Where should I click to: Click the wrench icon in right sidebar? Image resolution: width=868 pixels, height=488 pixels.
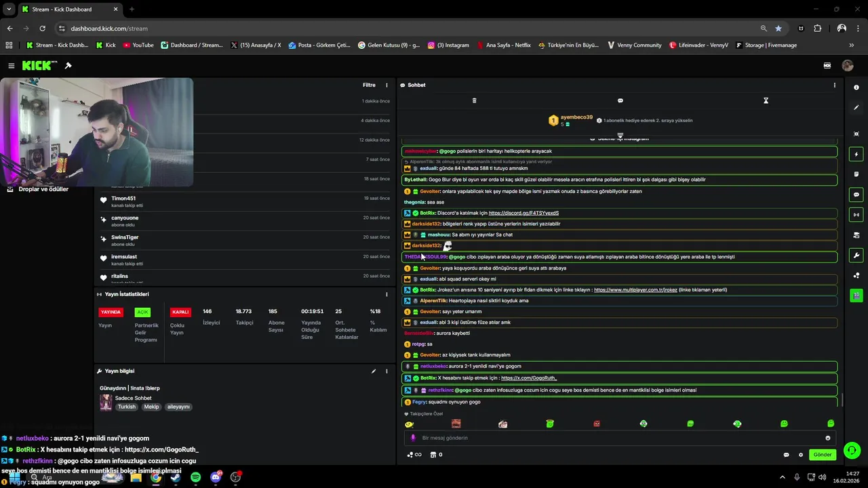pos(856,256)
